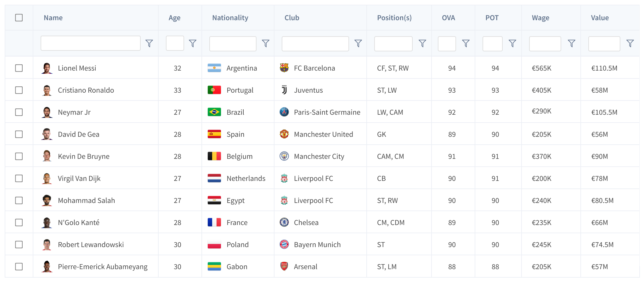This screenshot has width=644, height=283.
Task: Click Cristiano Ronaldo's player avatar
Action: point(47,90)
